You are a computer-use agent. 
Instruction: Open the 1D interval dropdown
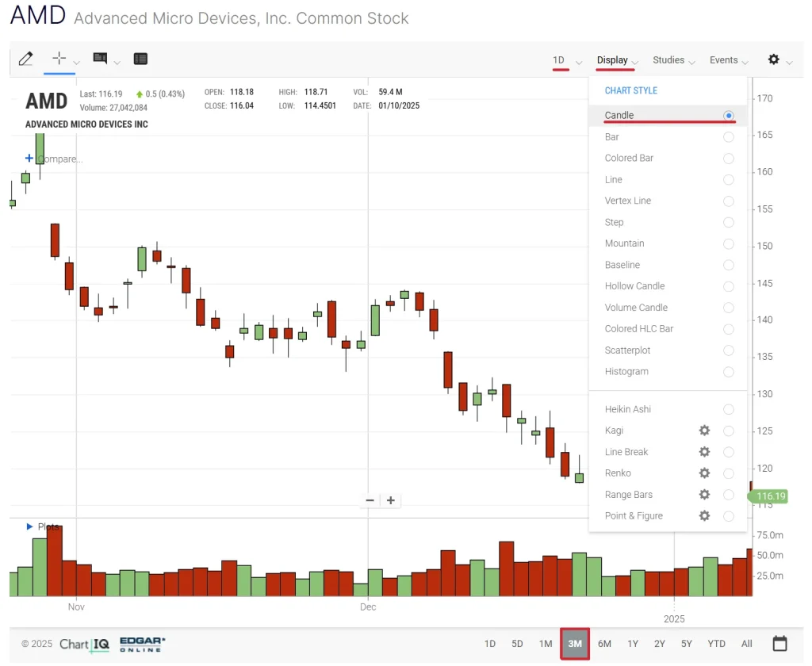tap(566, 60)
